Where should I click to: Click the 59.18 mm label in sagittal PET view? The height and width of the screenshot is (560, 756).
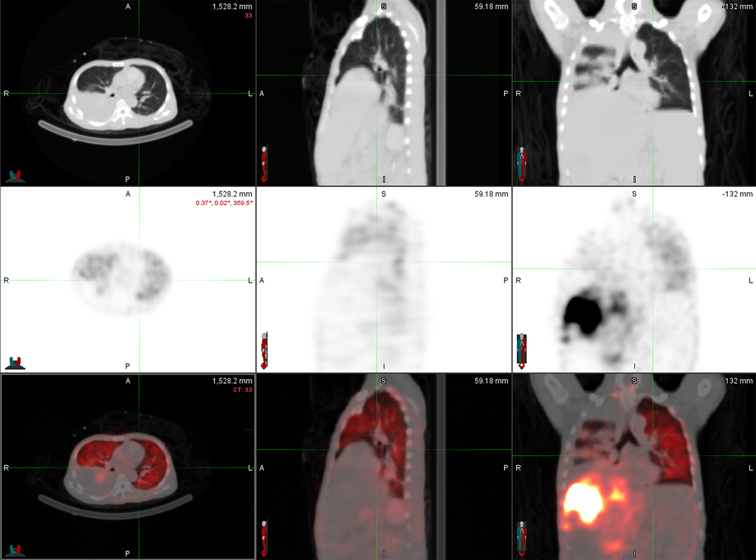coord(491,194)
